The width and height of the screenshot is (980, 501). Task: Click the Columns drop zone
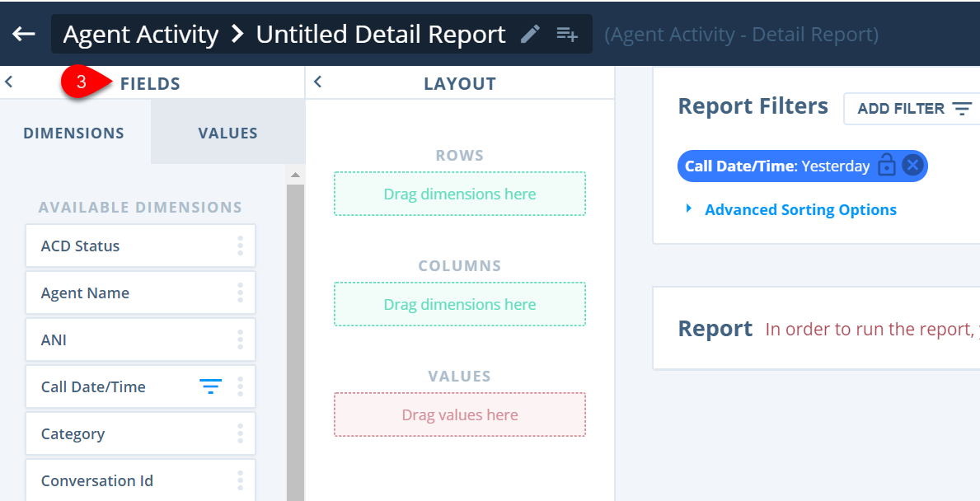pos(460,304)
